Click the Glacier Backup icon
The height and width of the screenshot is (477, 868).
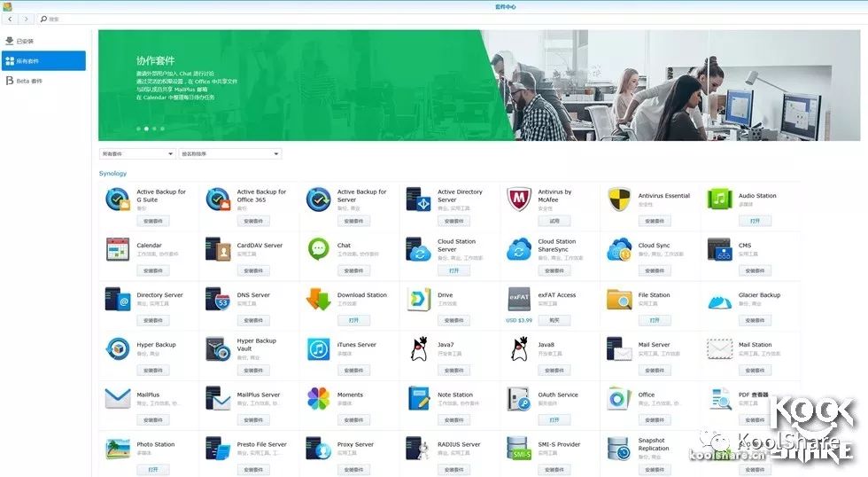point(719,302)
